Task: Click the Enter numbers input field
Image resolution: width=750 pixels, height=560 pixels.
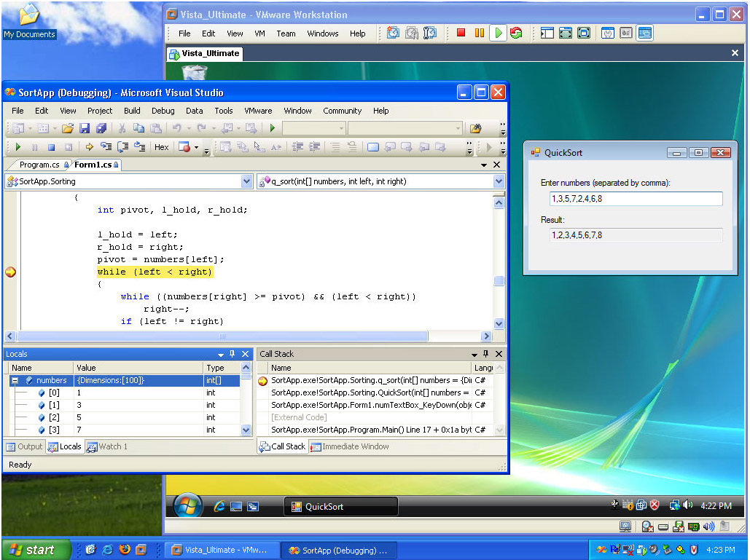Action: 636,199
